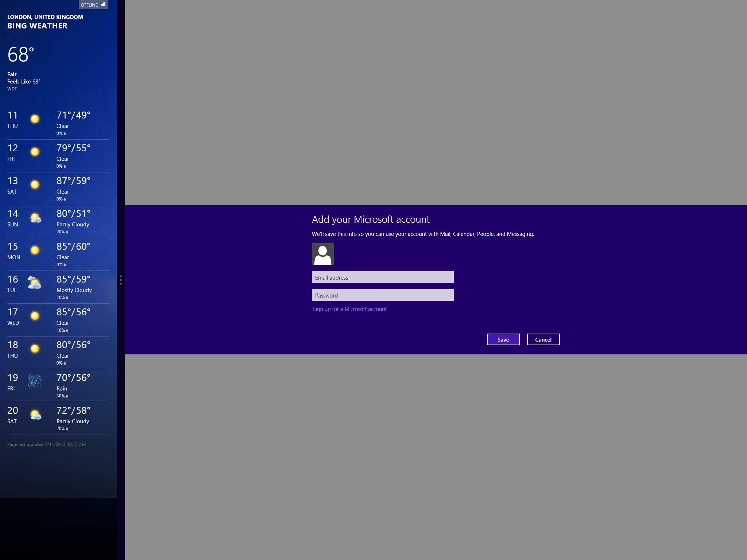Select the 72°/58° forecast text

(x=73, y=411)
